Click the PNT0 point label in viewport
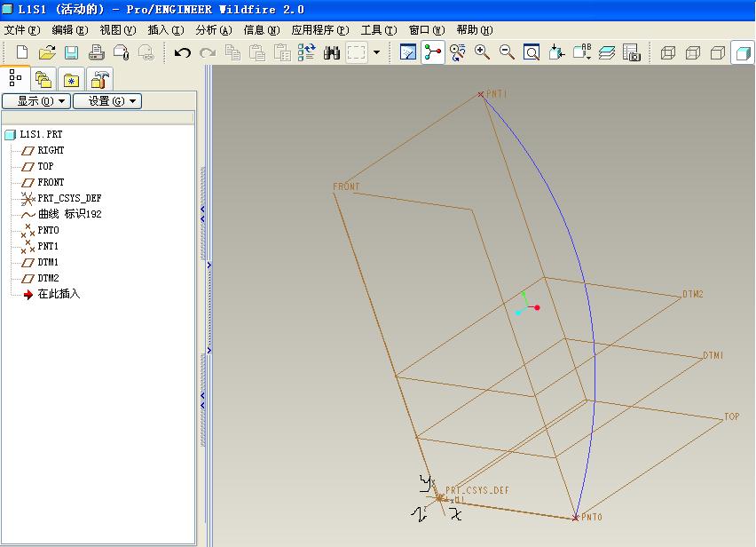Viewport: 756px width, 547px height. (x=592, y=517)
